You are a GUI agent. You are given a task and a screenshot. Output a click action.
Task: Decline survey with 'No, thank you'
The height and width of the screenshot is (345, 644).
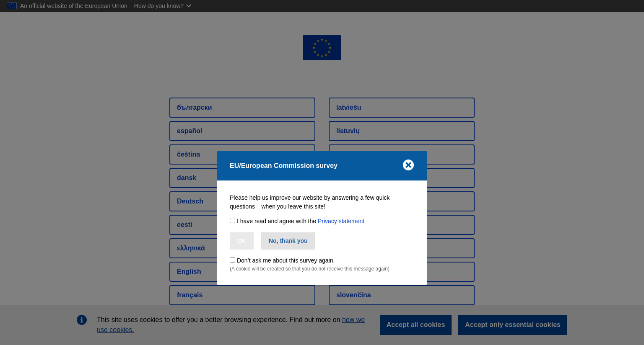(288, 241)
